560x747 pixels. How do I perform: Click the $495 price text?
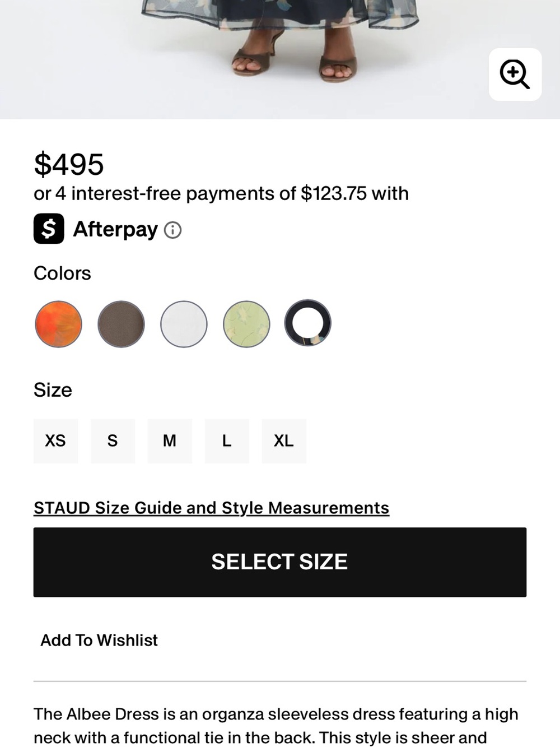69,164
